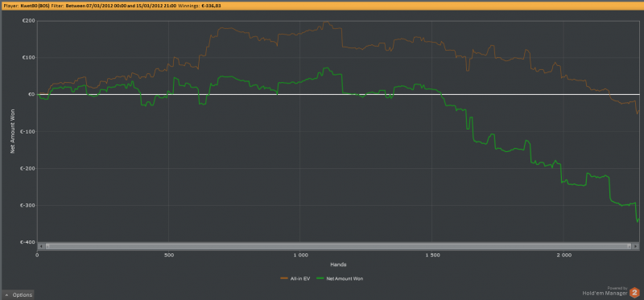Click the green Net Amount Won swatch
Viewport: 644px width, 300px height.
click(x=320, y=278)
